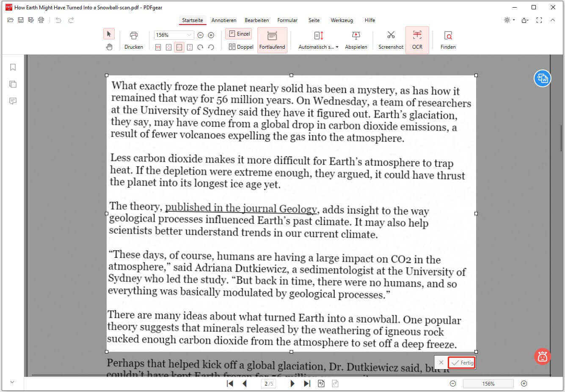
Task: Open the Finden search tool
Action: coord(448,40)
